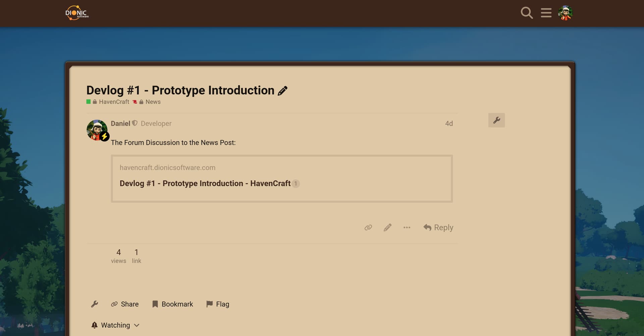This screenshot has width=644, height=336.
Task: Click the 4 views statistic
Action: (x=118, y=256)
